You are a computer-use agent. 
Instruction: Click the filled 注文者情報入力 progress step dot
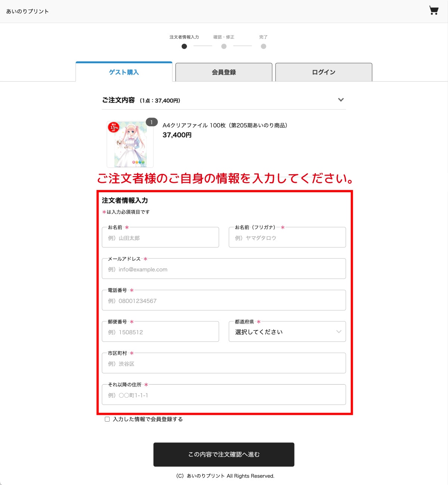[x=185, y=46]
